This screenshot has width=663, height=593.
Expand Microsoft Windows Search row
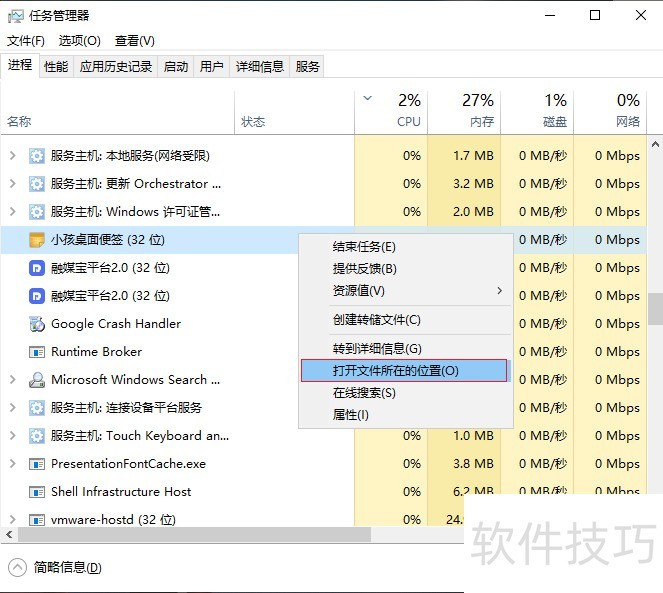[13, 379]
